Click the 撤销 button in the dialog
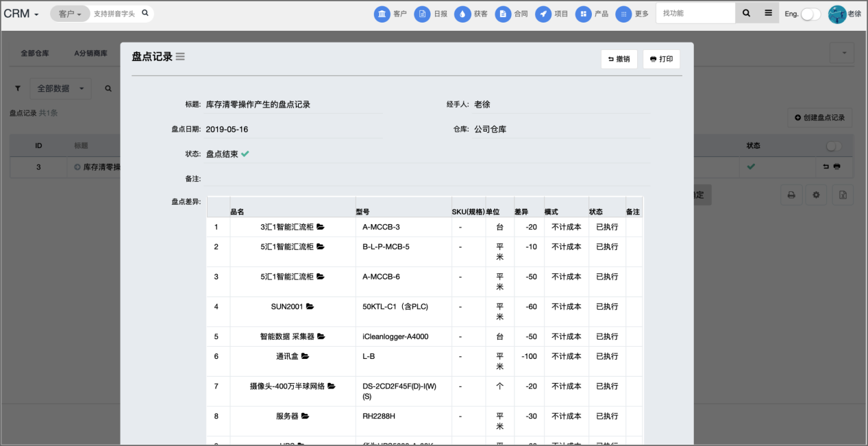Screen dimensions: 868x446 tap(619, 59)
